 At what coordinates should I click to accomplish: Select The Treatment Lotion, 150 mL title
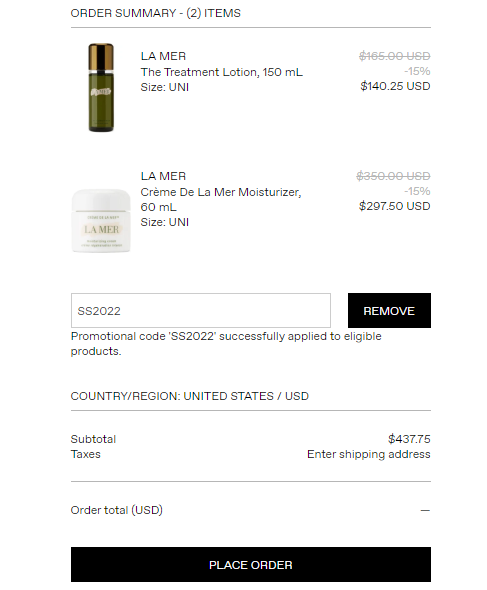(221, 72)
